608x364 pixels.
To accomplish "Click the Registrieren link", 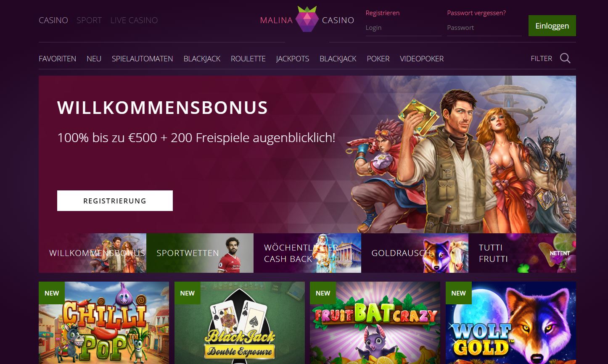I will (383, 13).
